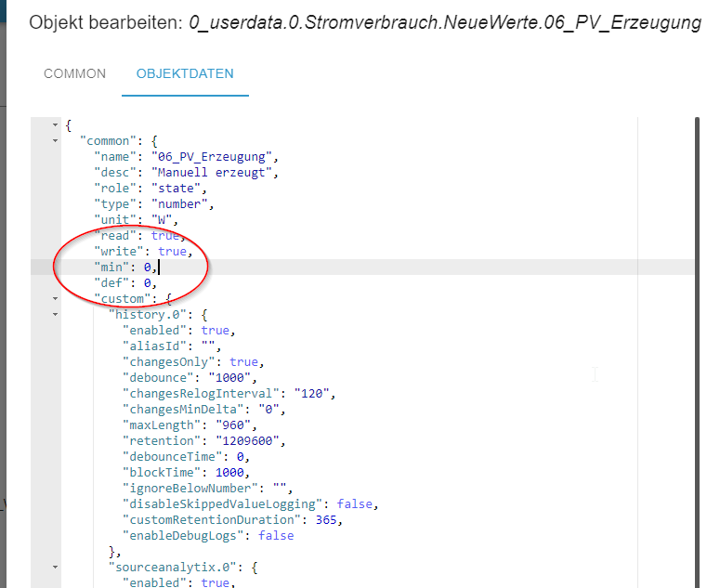Screen dimensions: 720x588
Task: Click the "blockTime": 1000 line
Action: (x=186, y=473)
